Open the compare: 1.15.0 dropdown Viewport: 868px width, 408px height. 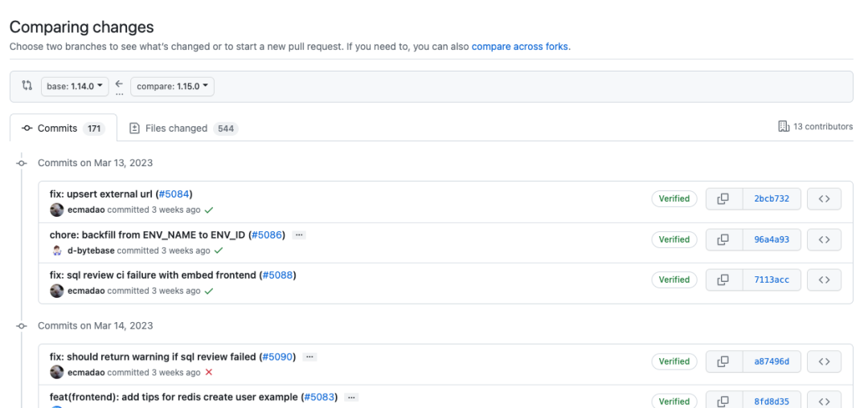172,87
